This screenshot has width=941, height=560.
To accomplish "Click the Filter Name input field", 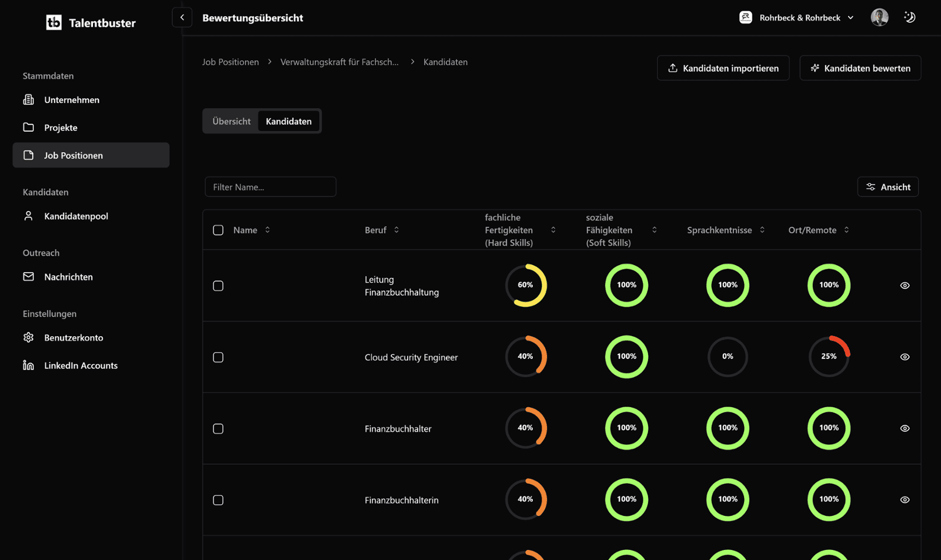I will pyautogui.click(x=271, y=187).
